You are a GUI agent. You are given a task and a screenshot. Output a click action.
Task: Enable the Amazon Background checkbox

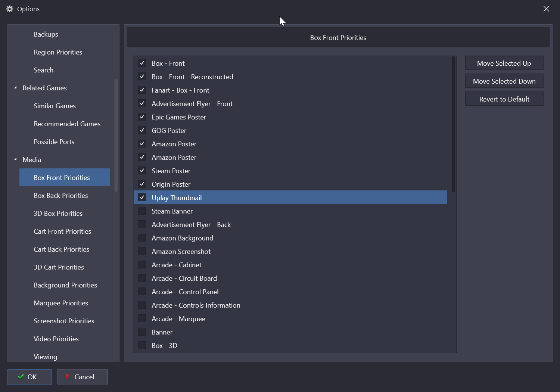click(142, 238)
